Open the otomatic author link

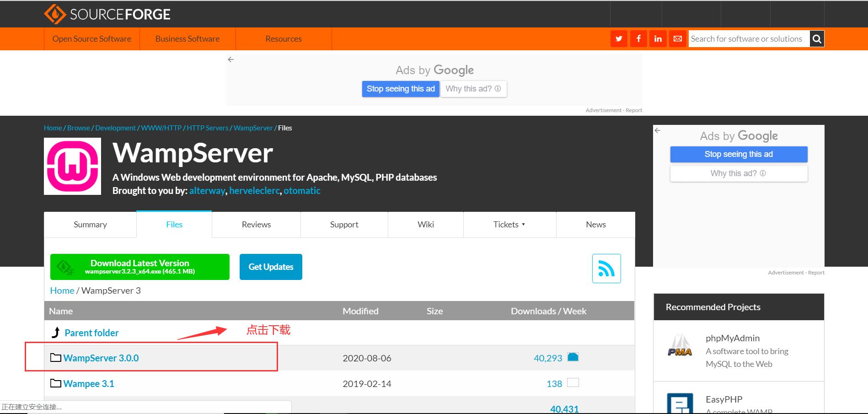click(x=302, y=191)
